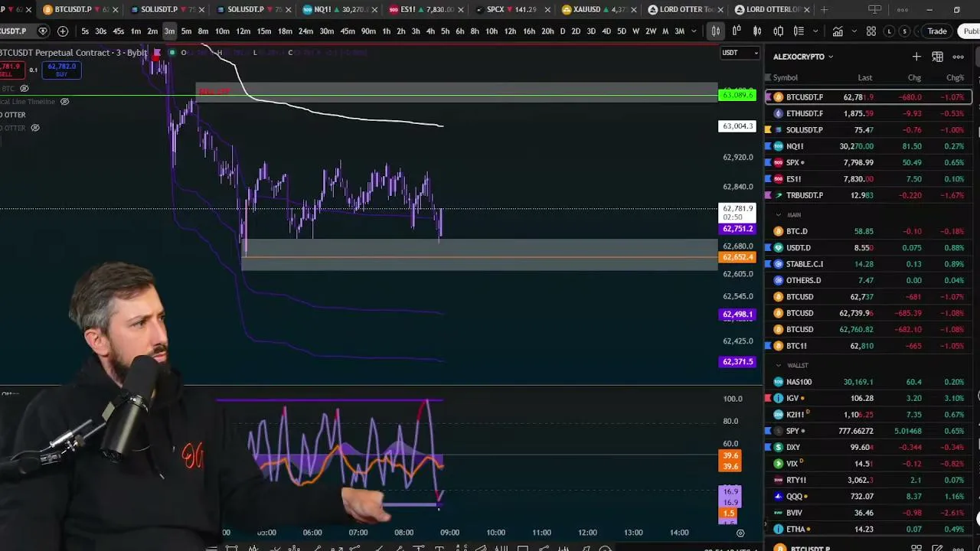
Task: Open the title bar three-dot menu
Action: (902, 10)
